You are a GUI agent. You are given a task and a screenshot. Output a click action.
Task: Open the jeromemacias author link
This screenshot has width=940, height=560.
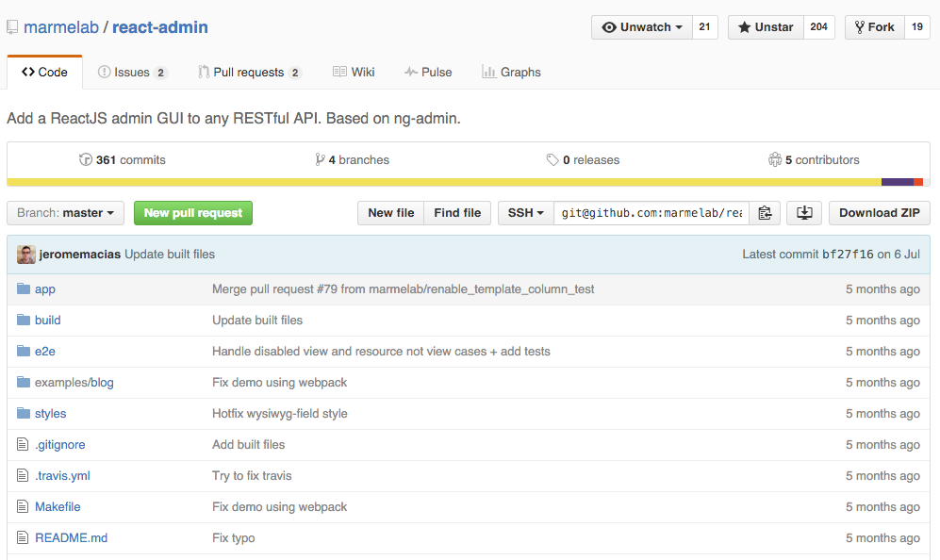tap(80, 255)
